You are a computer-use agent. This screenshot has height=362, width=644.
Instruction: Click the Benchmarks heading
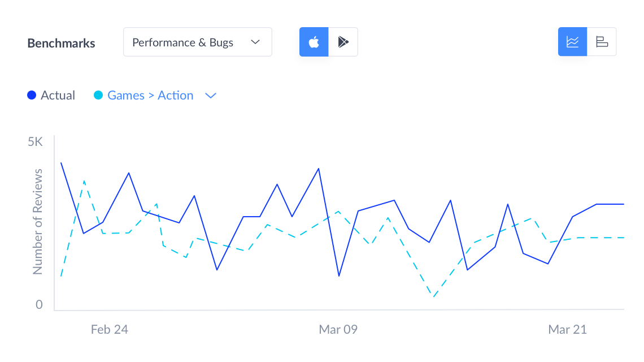61,43
